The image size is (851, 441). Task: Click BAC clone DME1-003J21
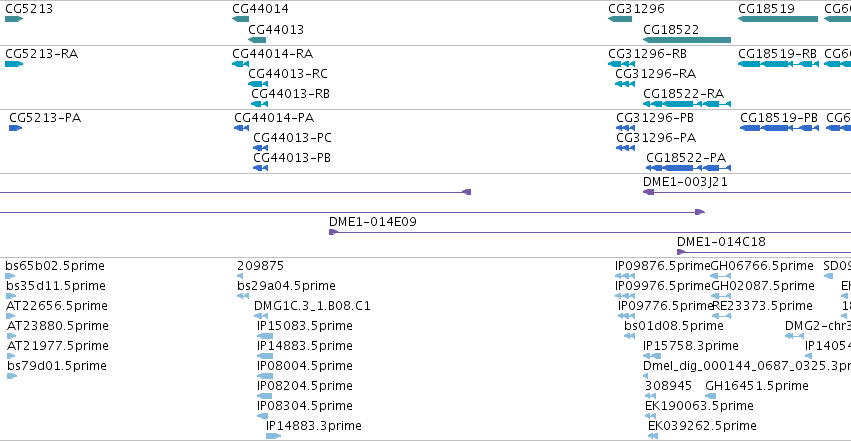[x=685, y=182]
